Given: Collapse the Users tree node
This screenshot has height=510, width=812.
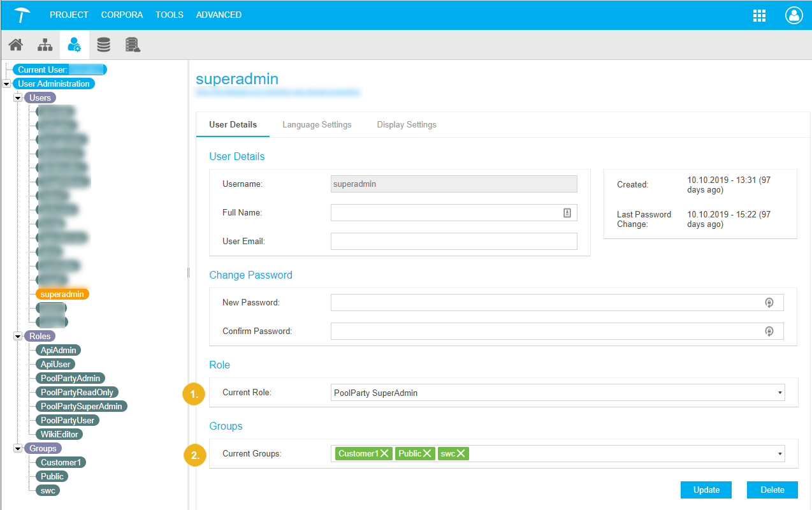Looking at the screenshot, I should click(18, 98).
